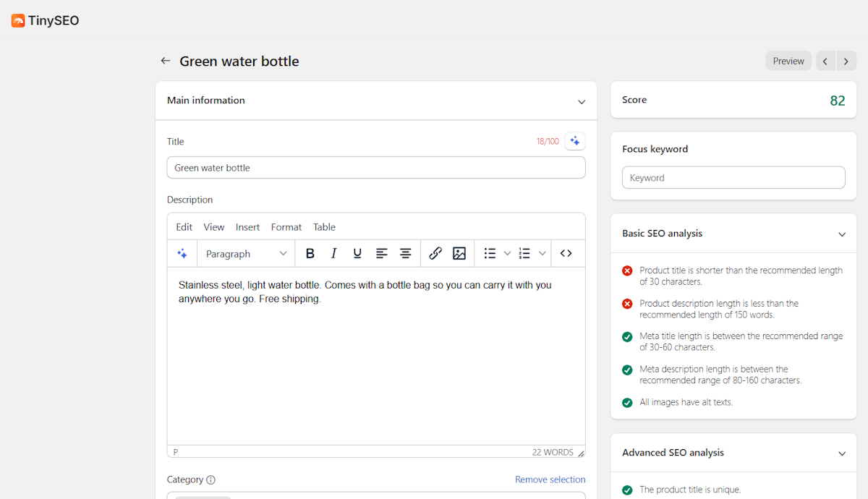Image resolution: width=868 pixels, height=499 pixels.
Task: Click inside the description text area
Action: click(x=376, y=356)
